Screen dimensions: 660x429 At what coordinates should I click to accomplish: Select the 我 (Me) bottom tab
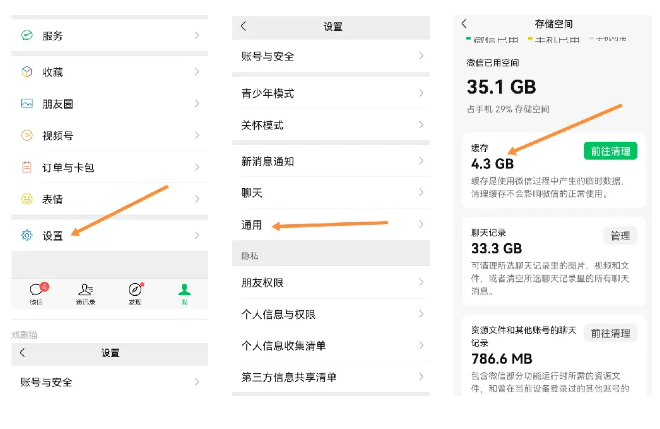[183, 292]
